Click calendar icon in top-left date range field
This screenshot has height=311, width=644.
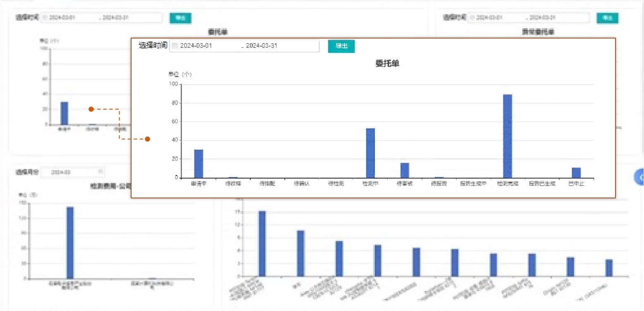click(45, 18)
